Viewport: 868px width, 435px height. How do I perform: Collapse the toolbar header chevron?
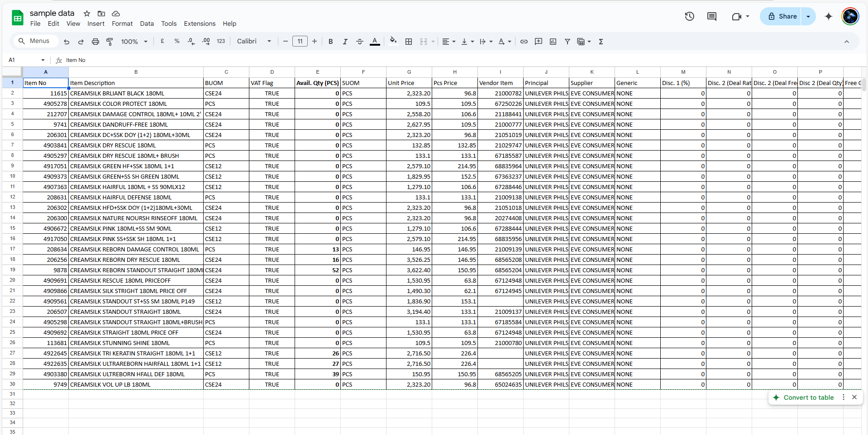click(x=847, y=42)
